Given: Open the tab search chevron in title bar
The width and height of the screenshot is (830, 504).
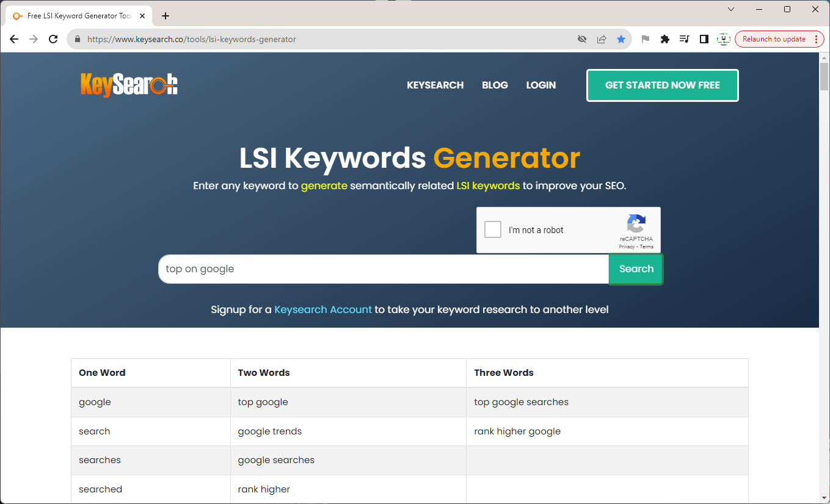Looking at the screenshot, I should coord(731,9).
